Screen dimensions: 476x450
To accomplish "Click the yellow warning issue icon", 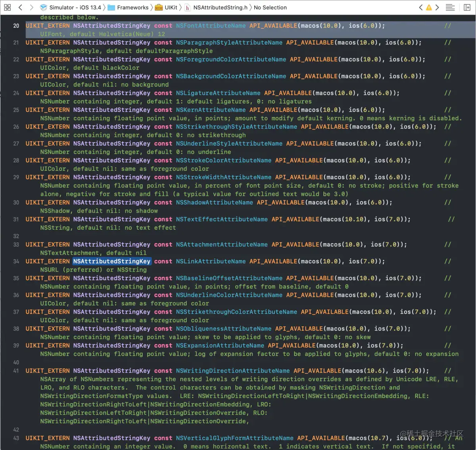I will tap(429, 7).
